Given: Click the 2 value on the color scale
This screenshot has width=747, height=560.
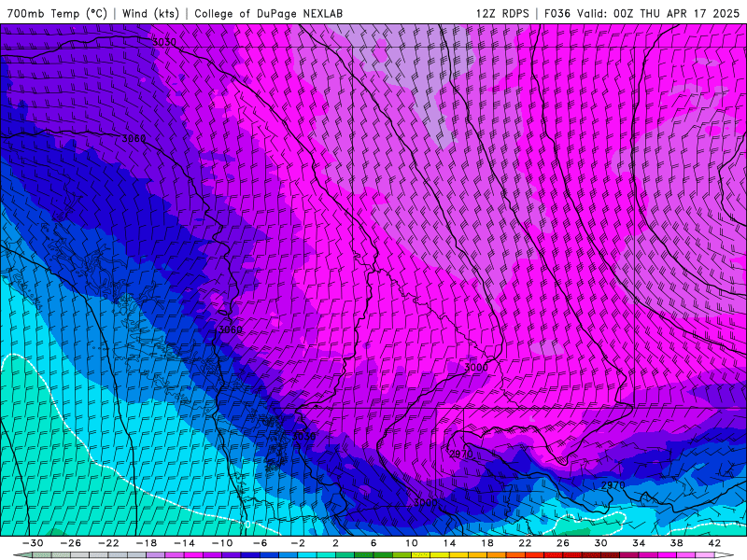Looking at the screenshot, I should pyautogui.click(x=336, y=543).
